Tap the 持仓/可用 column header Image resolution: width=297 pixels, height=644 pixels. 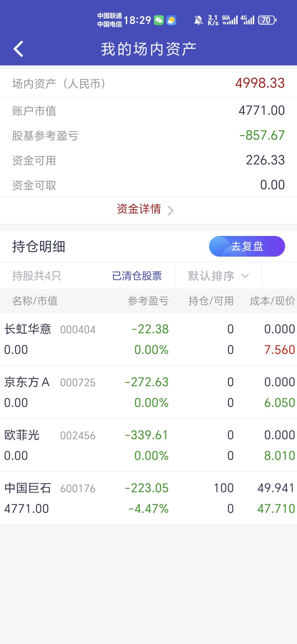[211, 301]
